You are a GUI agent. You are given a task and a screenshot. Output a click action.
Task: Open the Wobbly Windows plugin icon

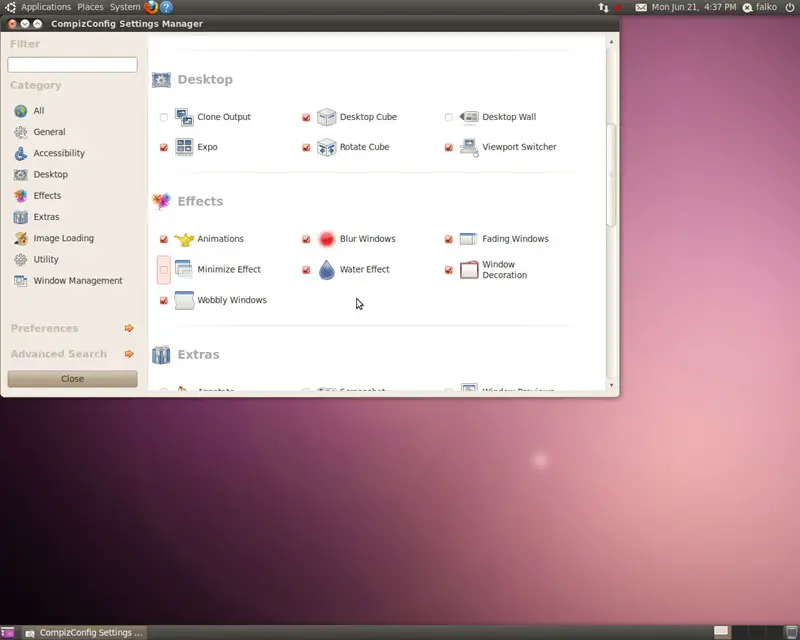tap(184, 300)
